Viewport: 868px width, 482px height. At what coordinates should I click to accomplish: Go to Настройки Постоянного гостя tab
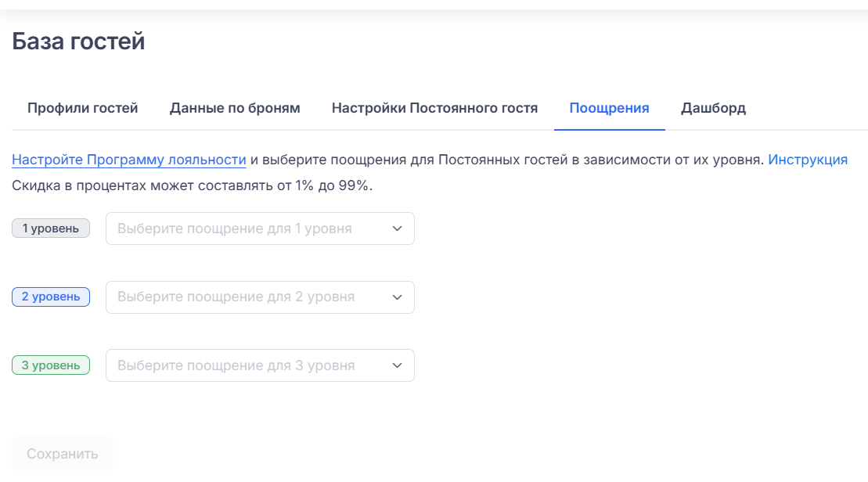point(434,108)
